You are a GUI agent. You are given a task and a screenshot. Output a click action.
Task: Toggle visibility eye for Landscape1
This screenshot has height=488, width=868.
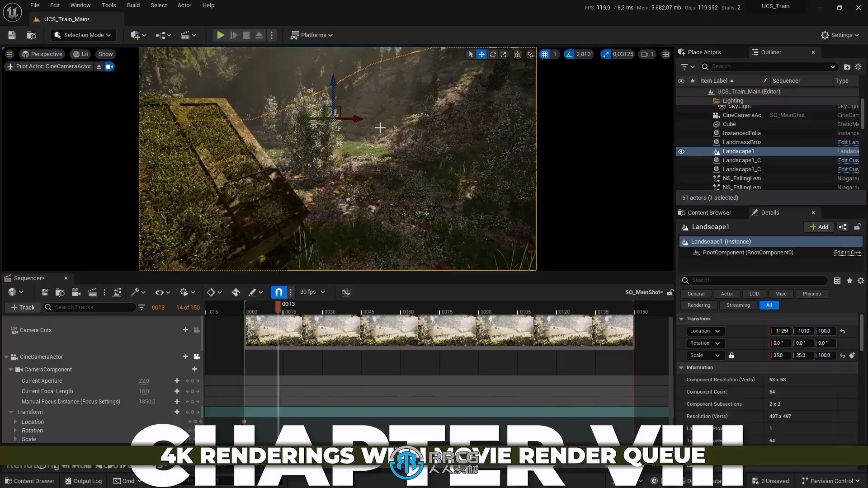(x=681, y=151)
